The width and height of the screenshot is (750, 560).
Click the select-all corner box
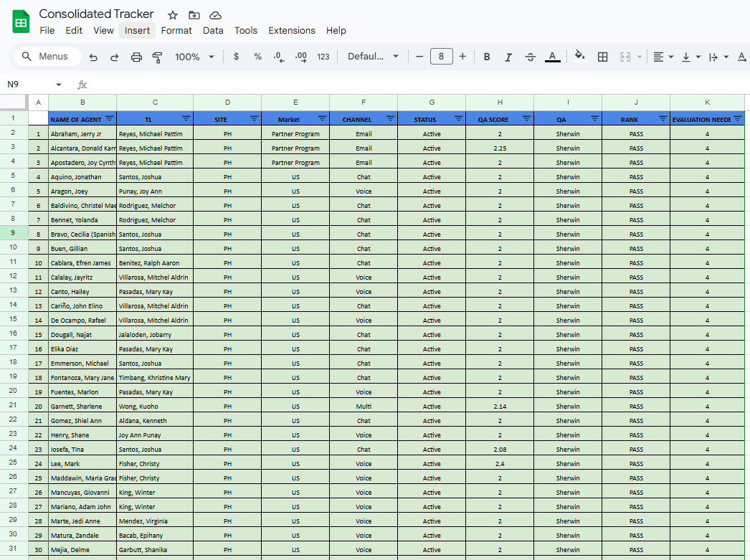pos(14,103)
